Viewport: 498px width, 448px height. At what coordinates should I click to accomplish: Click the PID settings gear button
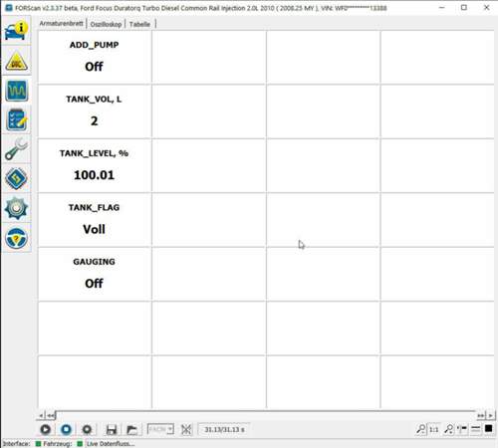[87, 429]
